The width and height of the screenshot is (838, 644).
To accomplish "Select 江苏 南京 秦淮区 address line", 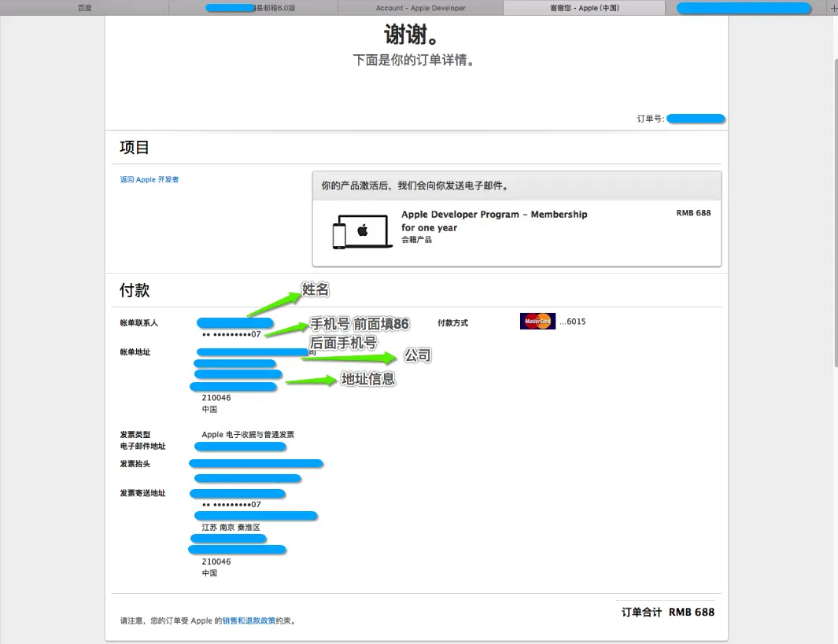I will (x=231, y=527).
